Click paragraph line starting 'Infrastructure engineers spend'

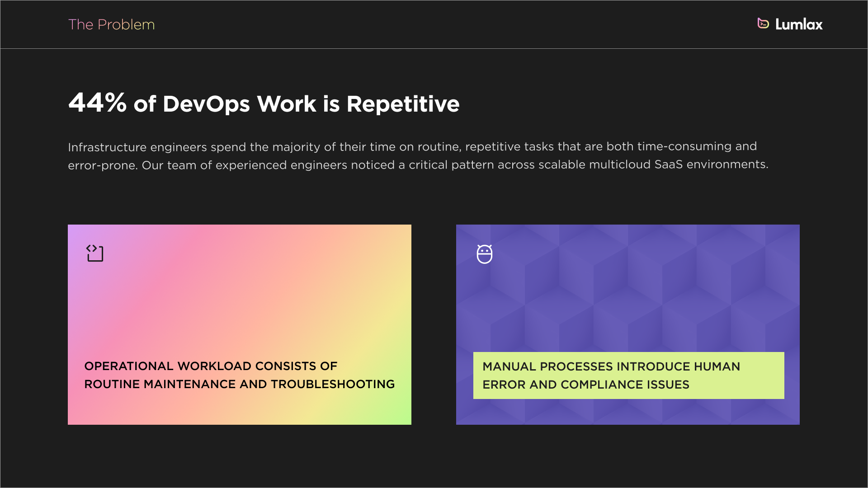[412, 147]
